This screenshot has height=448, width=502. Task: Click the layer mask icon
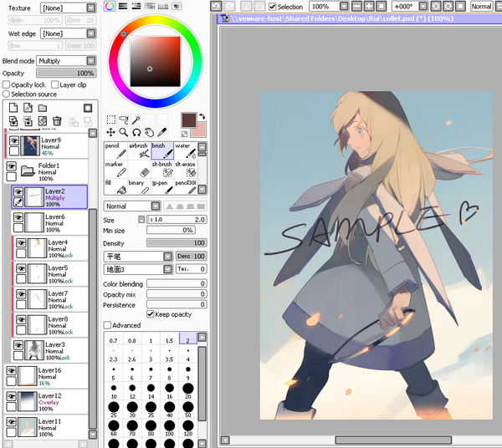click(x=88, y=108)
